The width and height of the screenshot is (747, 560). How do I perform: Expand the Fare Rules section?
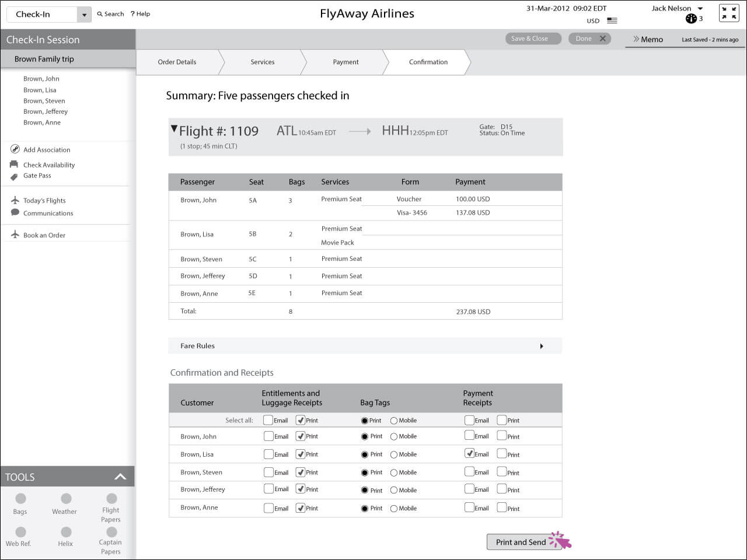(541, 345)
